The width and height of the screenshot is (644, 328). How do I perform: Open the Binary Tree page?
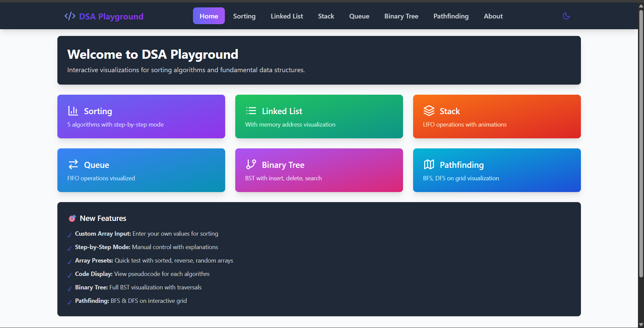click(401, 16)
